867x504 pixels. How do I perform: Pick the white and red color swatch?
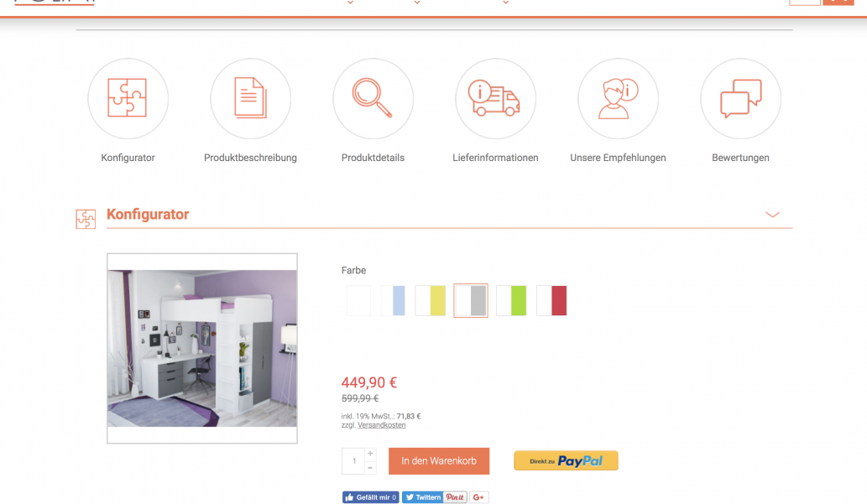(x=551, y=300)
